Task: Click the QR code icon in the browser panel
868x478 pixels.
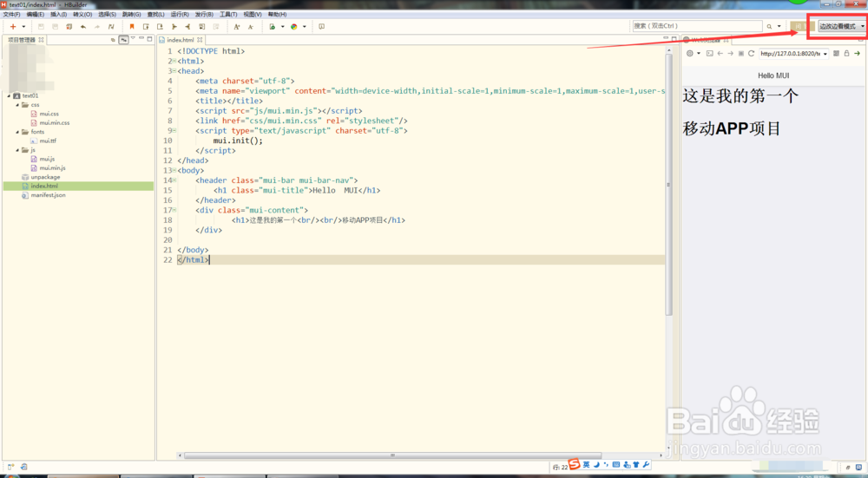Action: click(836, 54)
